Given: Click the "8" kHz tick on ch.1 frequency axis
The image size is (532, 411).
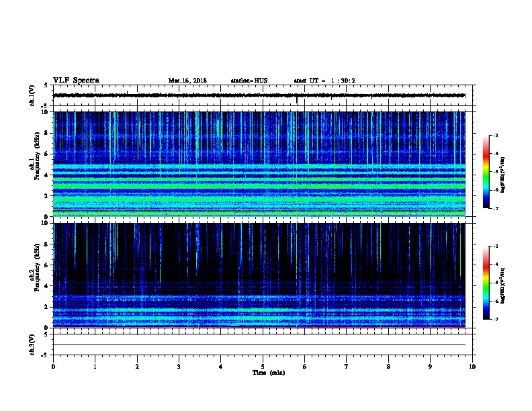Looking at the screenshot, I should click(x=46, y=133).
